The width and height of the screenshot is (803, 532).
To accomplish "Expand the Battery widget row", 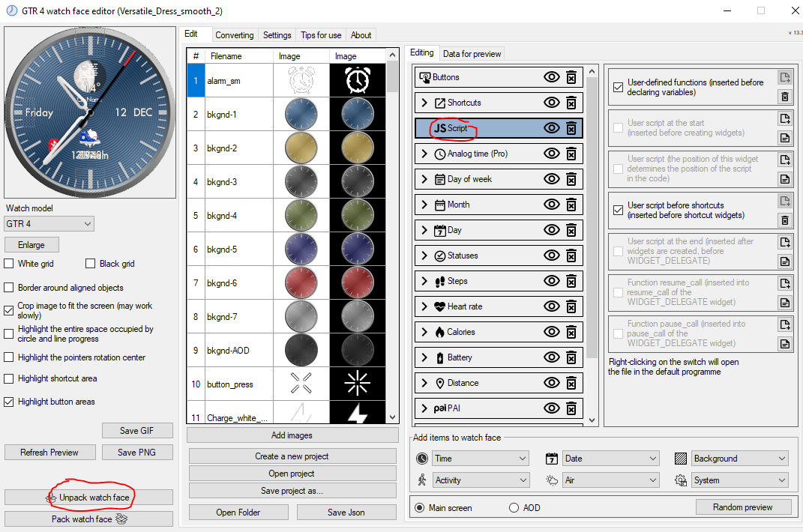I will tap(424, 357).
